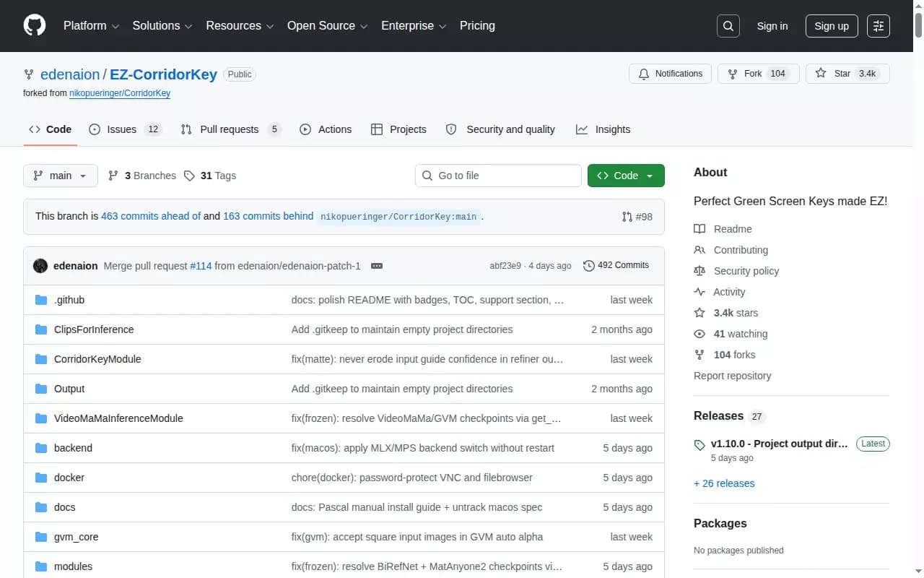Star the repository
The width and height of the screenshot is (924, 578).
847,74
